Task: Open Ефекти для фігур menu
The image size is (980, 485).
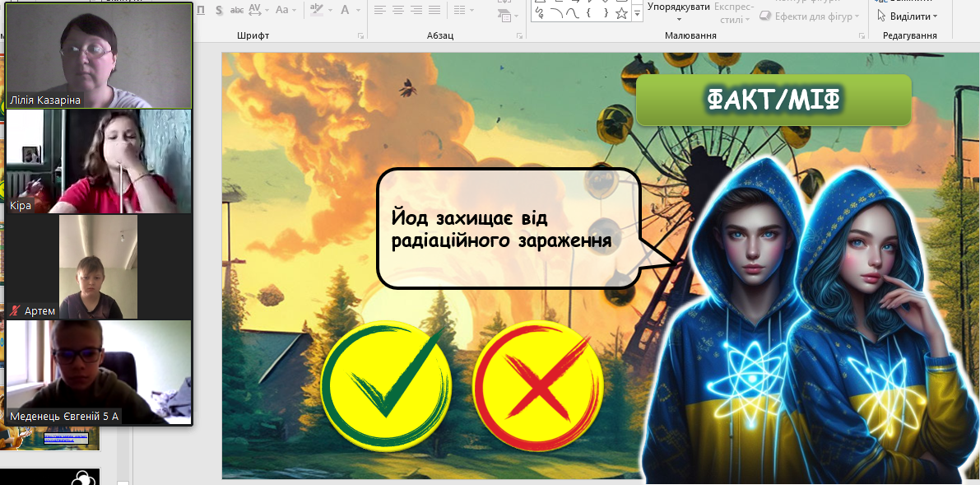Action: pos(810,16)
